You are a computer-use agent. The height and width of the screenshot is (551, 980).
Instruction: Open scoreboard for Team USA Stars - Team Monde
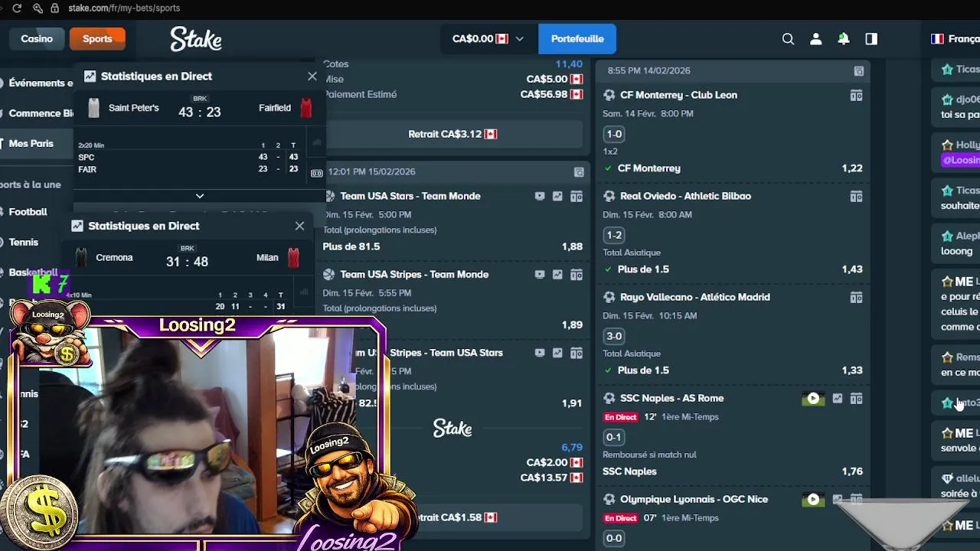point(577,197)
